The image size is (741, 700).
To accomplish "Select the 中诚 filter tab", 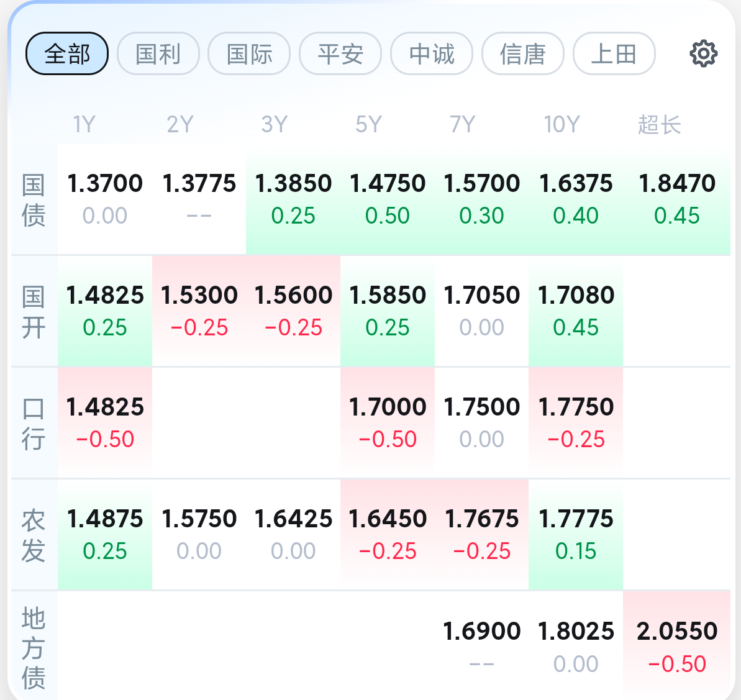I will (432, 54).
